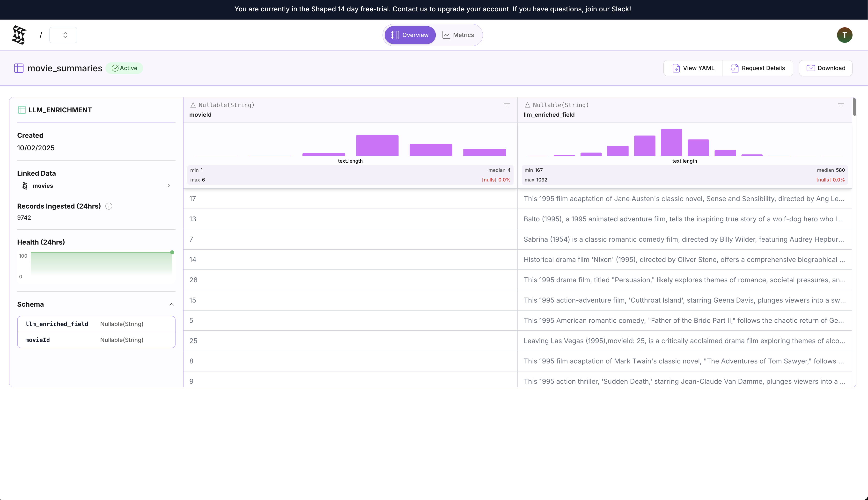This screenshot has height=500, width=868.
Task: Switch to the Metrics tab
Action: (x=458, y=35)
